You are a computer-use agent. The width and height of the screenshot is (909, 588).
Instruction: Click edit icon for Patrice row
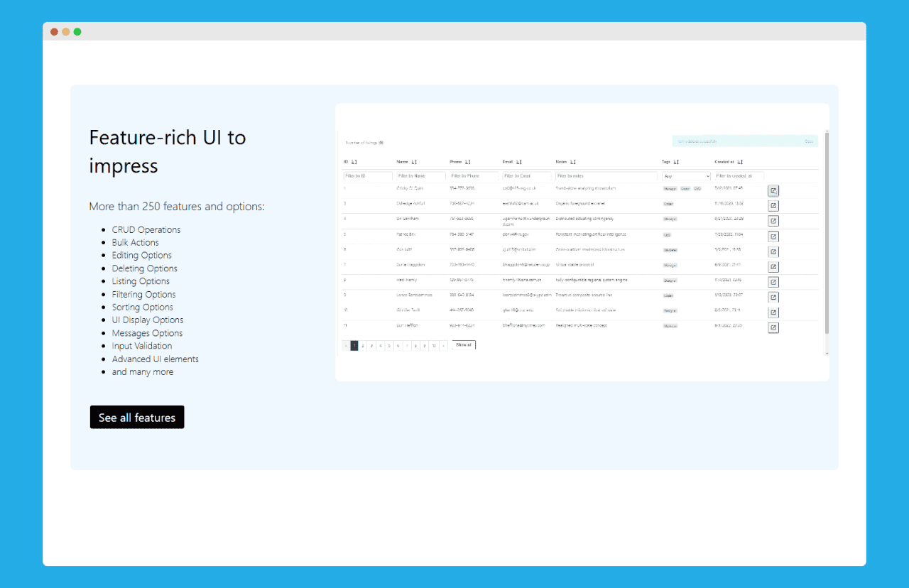[x=773, y=236]
